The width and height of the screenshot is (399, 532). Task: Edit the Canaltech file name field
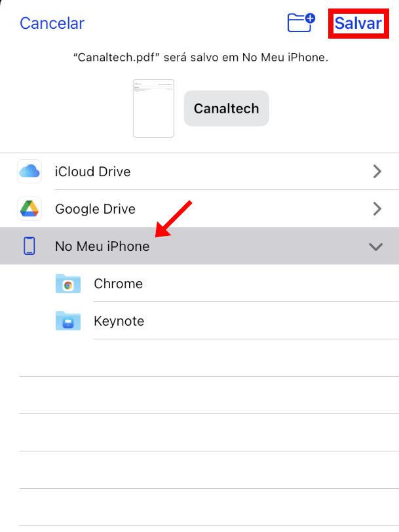[x=226, y=108]
